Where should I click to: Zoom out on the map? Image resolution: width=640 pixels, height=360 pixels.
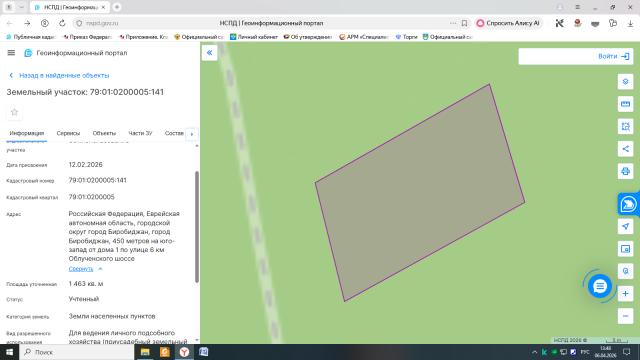point(625,316)
